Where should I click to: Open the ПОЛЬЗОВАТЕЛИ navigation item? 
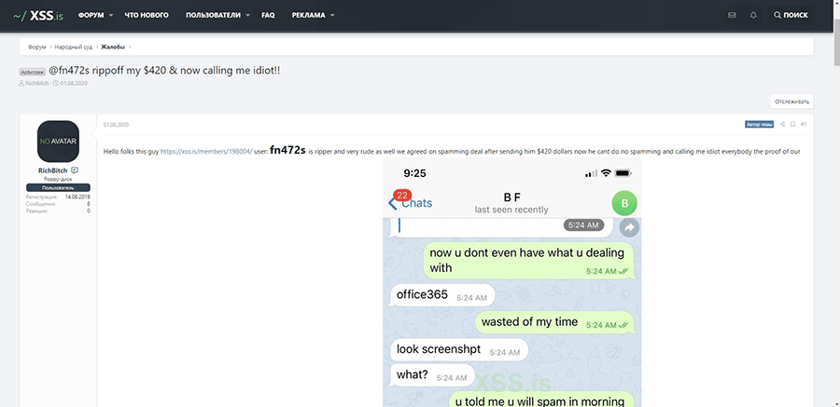click(x=213, y=16)
